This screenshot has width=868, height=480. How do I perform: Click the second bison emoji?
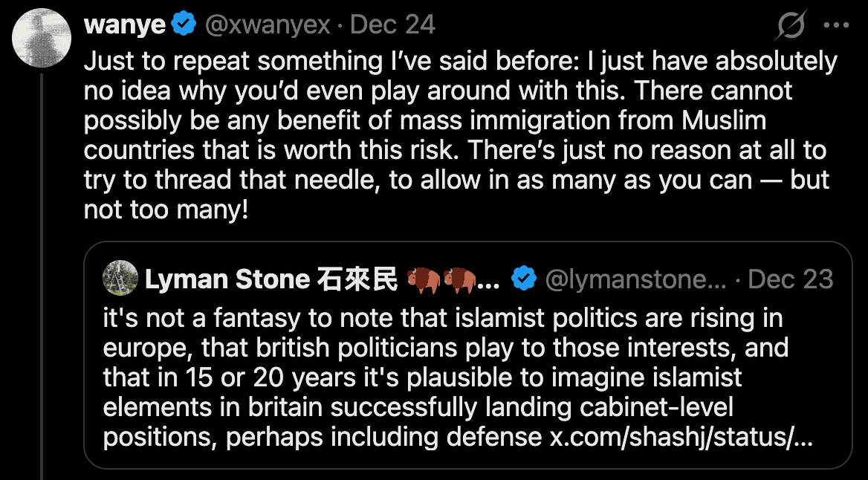(458, 279)
